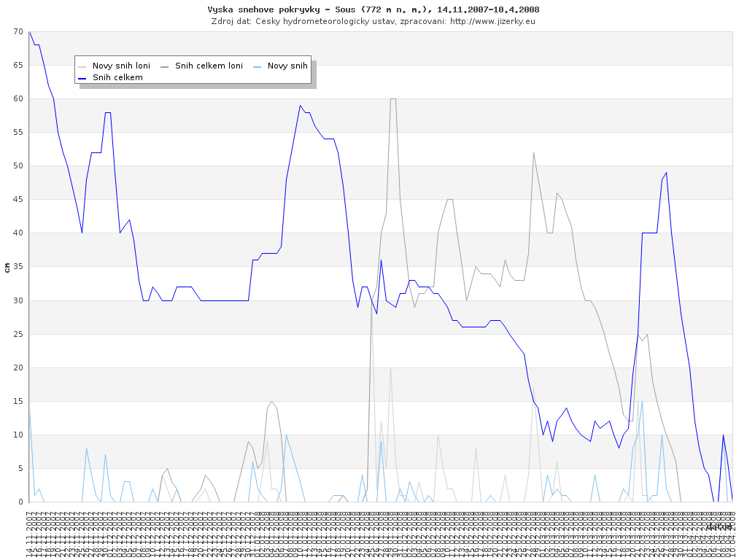The width and height of the screenshot is (747, 560).
Task: Click the 'Snih celkem loni' legend line swatch
Action: coord(165,66)
